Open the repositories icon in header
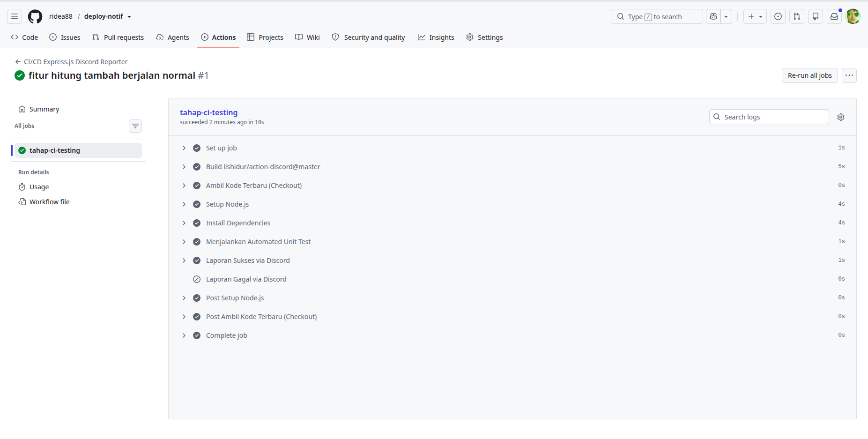 tap(816, 16)
